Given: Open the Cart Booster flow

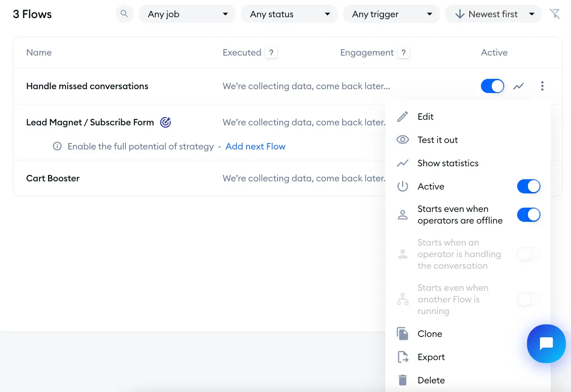Looking at the screenshot, I should (x=53, y=178).
